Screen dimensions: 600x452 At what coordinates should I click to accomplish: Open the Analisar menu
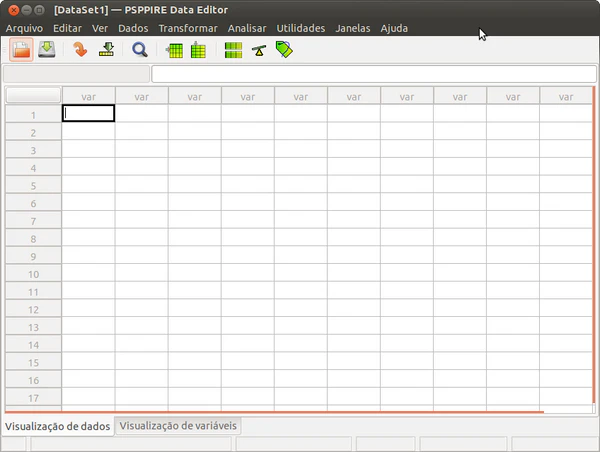[x=247, y=28]
